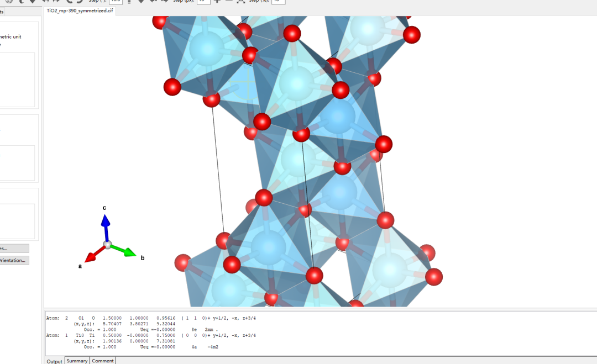Click the fit to screen icon
The height and width of the screenshot is (364, 597).
241,1
